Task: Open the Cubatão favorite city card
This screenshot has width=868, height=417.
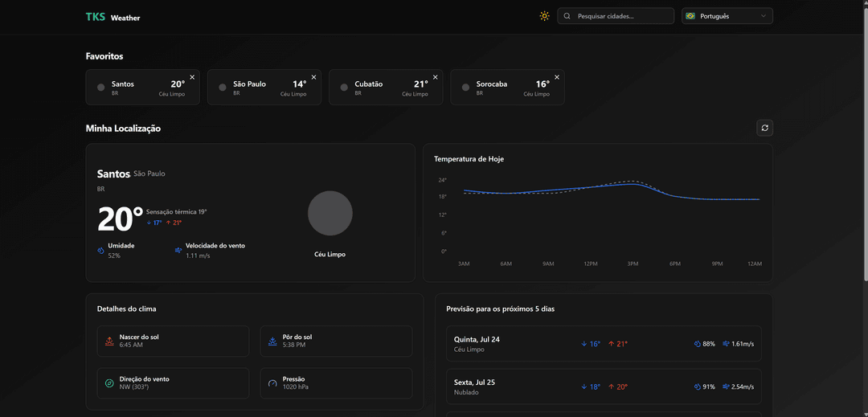Action: coord(384,88)
